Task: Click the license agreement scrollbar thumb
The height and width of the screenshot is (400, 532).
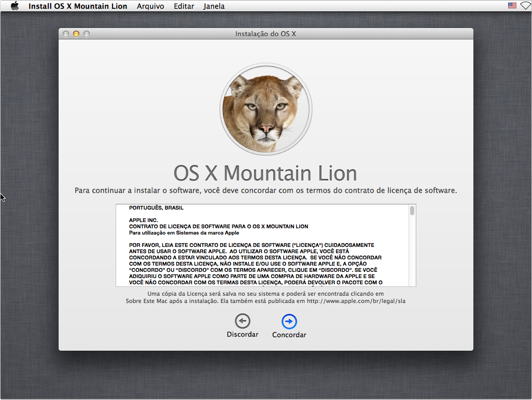Action: pos(412,211)
